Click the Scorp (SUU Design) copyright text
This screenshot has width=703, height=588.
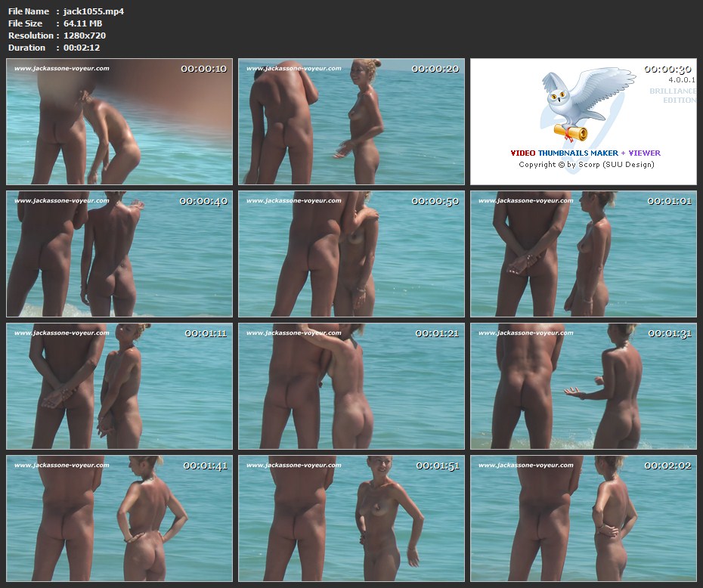tap(586, 164)
